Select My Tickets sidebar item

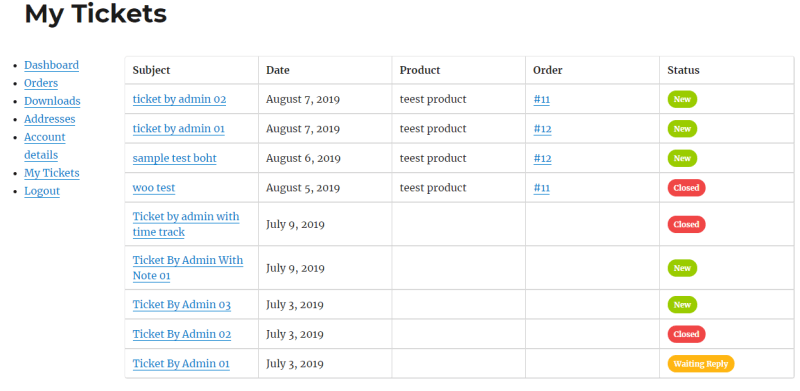[52, 173]
